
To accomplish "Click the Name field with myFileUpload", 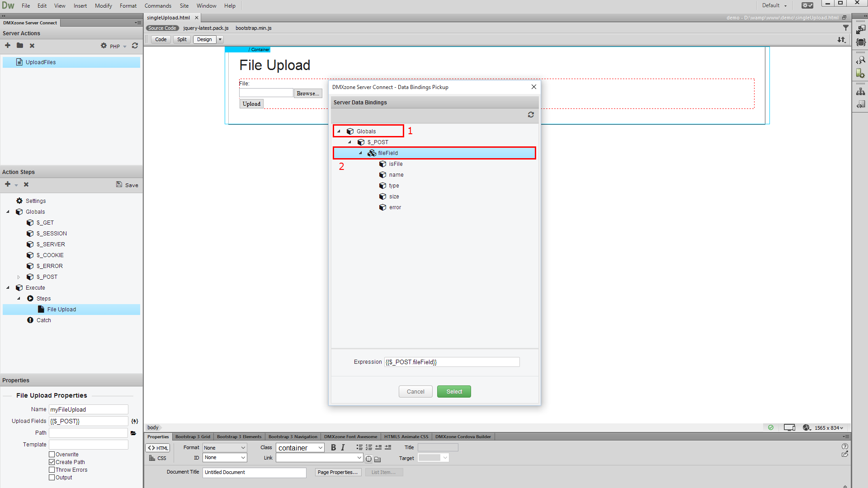I will (89, 409).
